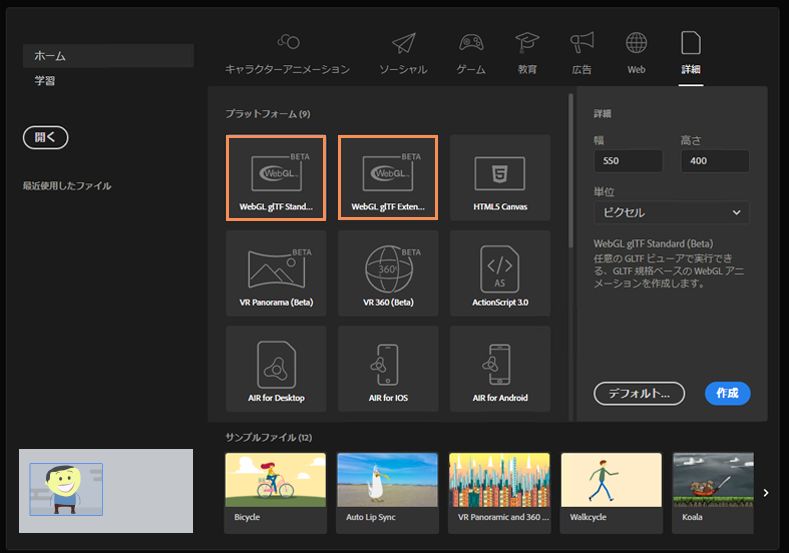
Task: Pick VR 360 (Beta) platform
Action: tap(388, 273)
